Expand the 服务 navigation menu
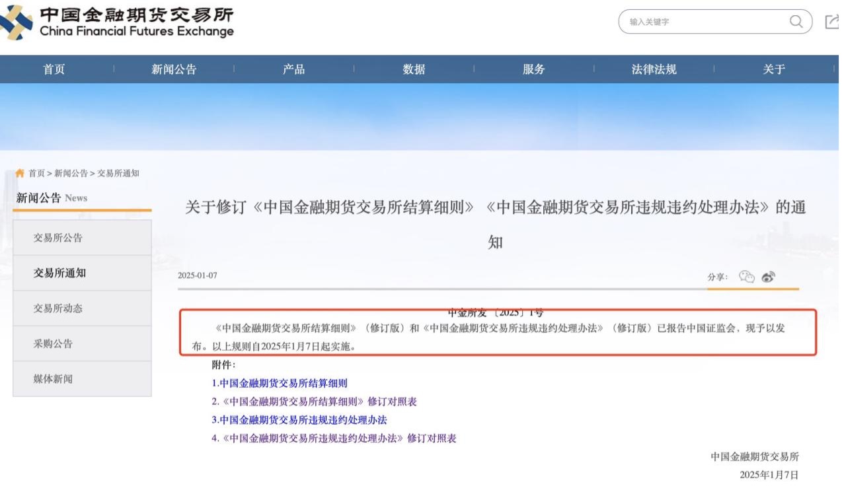Viewport: 842px width, 504px height. pos(534,69)
